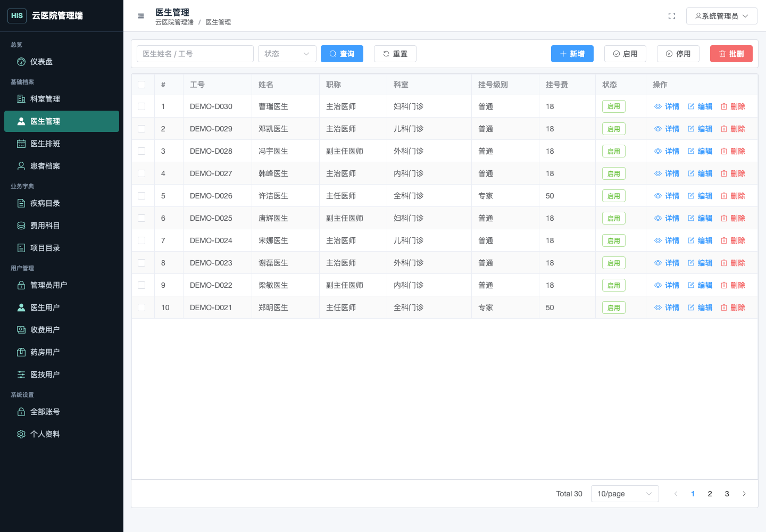Toggle fullscreen mode icon
Screen dimensions: 766x532
click(x=672, y=16)
